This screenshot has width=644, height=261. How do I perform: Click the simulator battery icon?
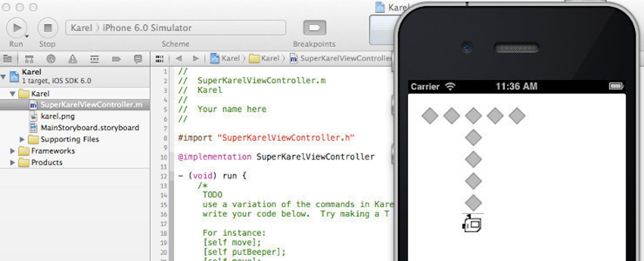click(x=616, y=86)
